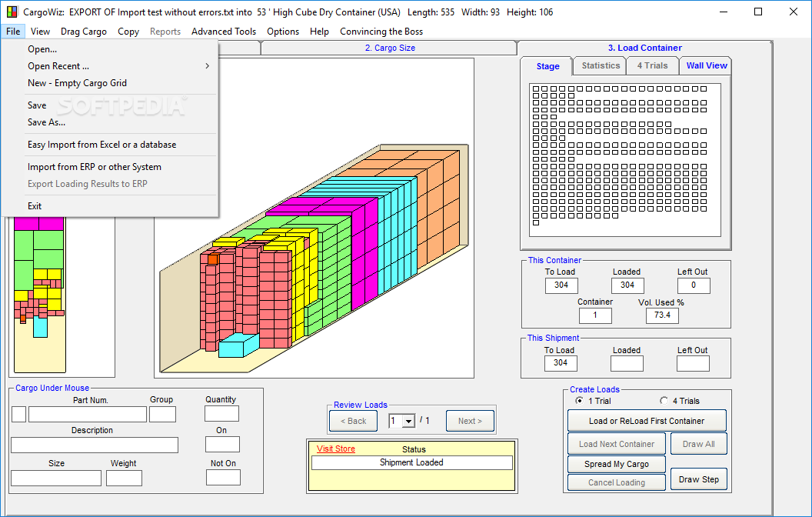The width and height of the screenshot is (812, 517).
Task: Click Save in the File menu
Action: pyautogui.click(x=37, y=105)
